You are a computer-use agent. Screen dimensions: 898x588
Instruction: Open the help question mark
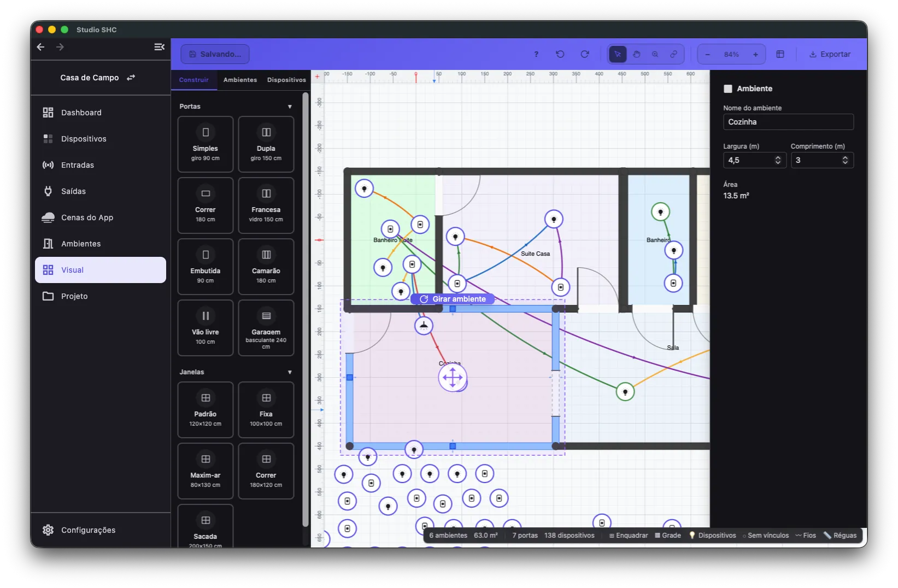click(x=536, y=54)
